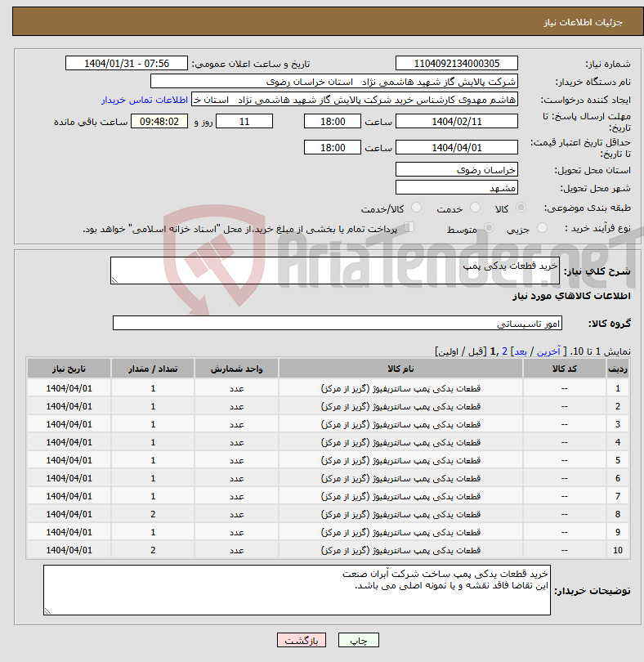
Task: Click request creator name field
Action: [355, 100]
